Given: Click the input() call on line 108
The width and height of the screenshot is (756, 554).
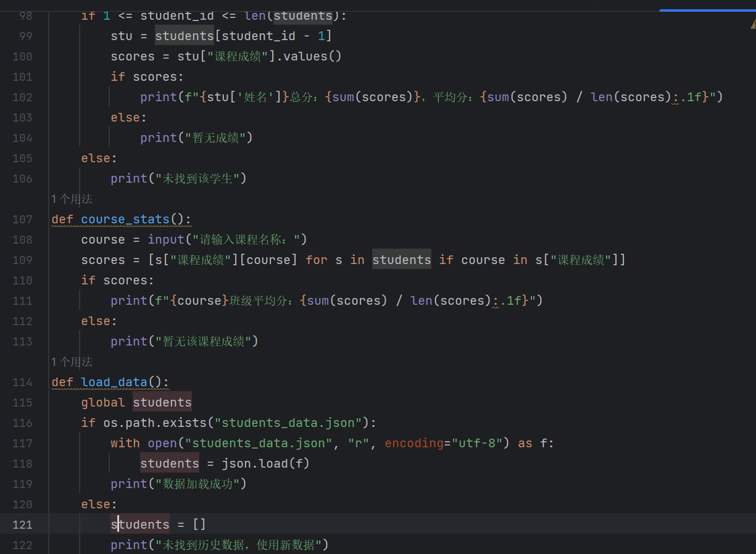Looking at the screenshot, I should pyautogui.click(x=165, y=239).
